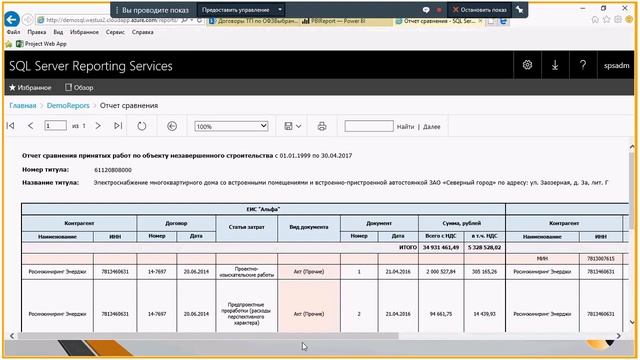Focus the current page number field
The image size is (640, 360).
pyautogui.click(x=56, y=126)
